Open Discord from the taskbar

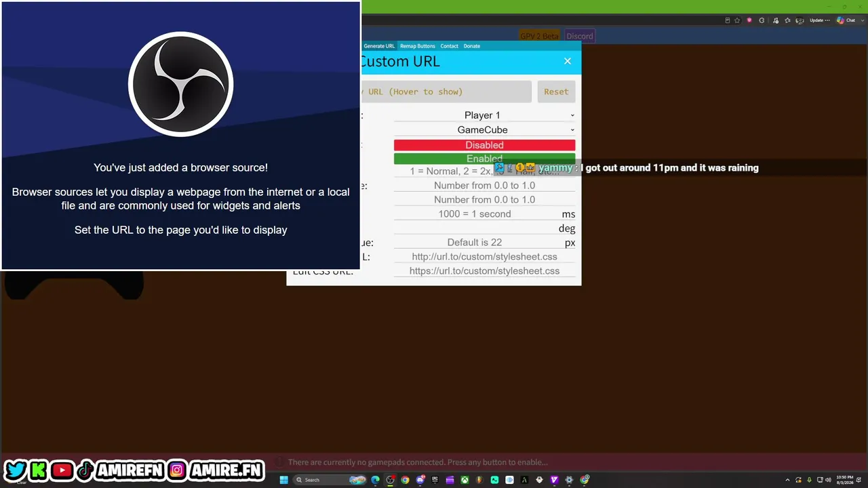pos(420,480)
